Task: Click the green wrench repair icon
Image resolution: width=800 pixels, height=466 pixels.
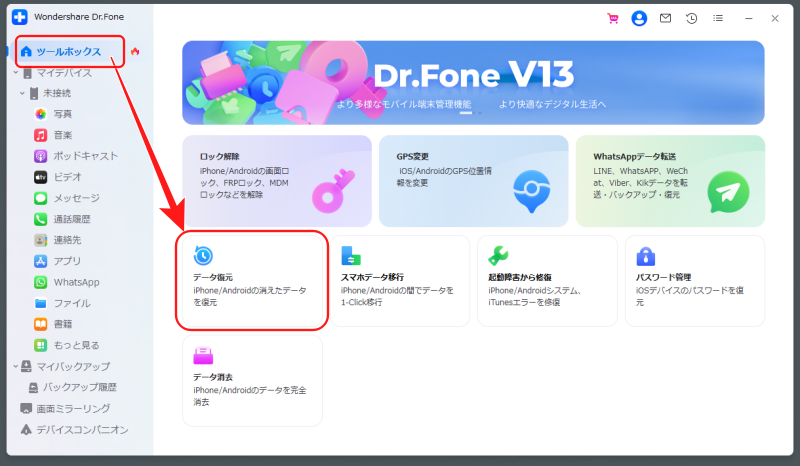Action: [x=498, y=256]
